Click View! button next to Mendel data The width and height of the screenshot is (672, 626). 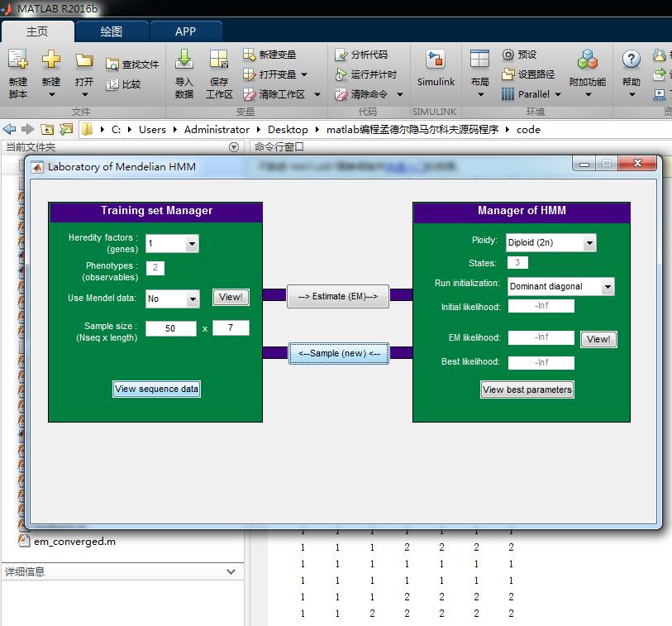point(231,297)
